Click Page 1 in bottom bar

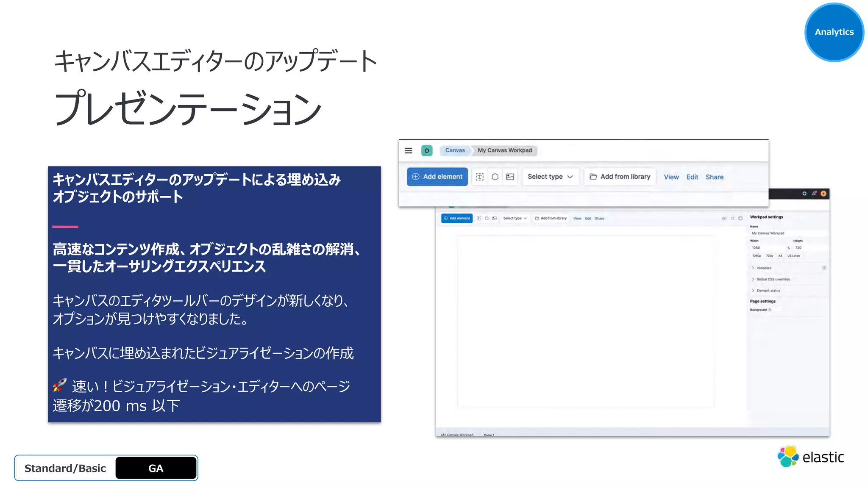point(489,435)
